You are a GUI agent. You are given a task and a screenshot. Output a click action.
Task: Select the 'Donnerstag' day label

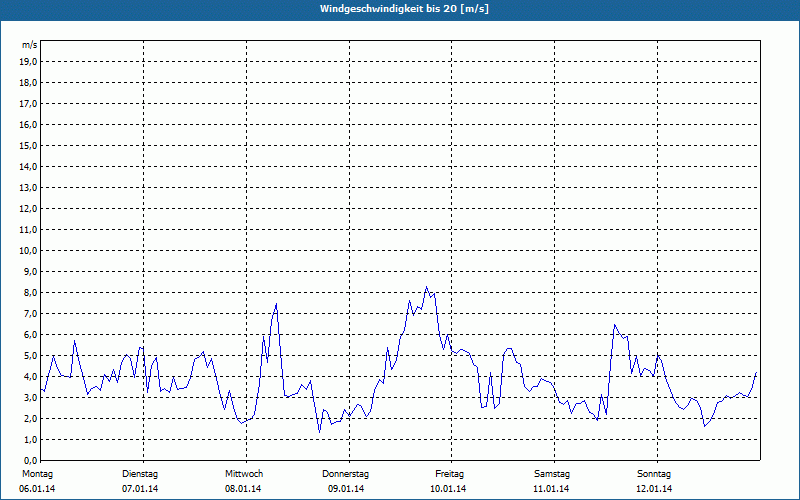coord(345,474)
